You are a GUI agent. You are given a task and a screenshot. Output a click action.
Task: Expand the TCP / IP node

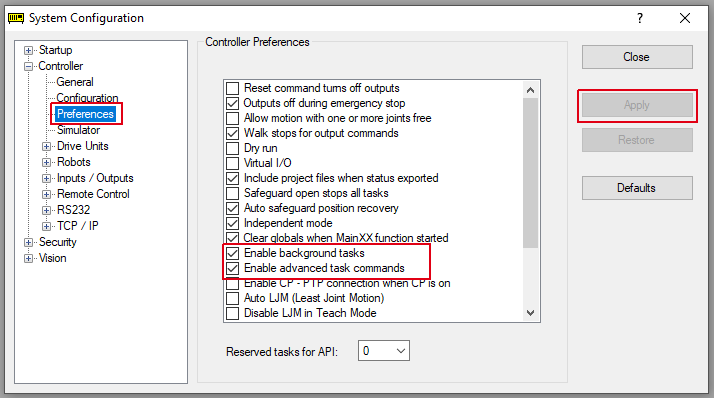click(46, 226)
